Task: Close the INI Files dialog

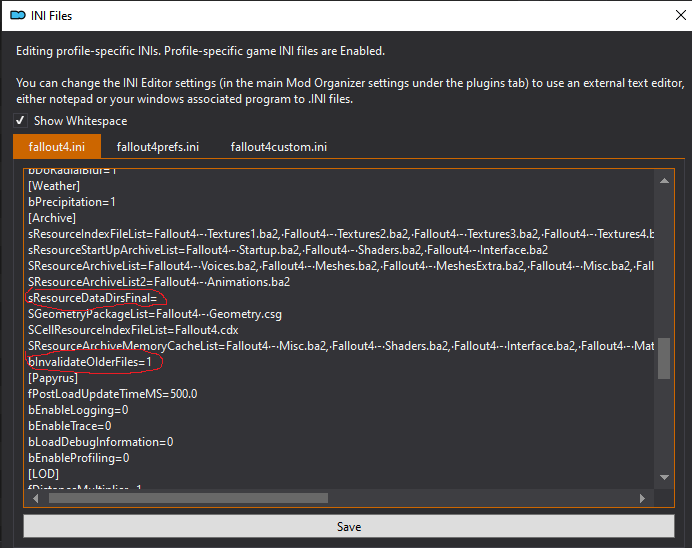Action: pos(681,15)
